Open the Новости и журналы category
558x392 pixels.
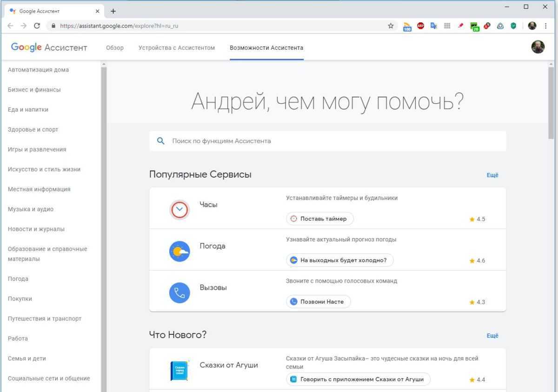point(36,229)
